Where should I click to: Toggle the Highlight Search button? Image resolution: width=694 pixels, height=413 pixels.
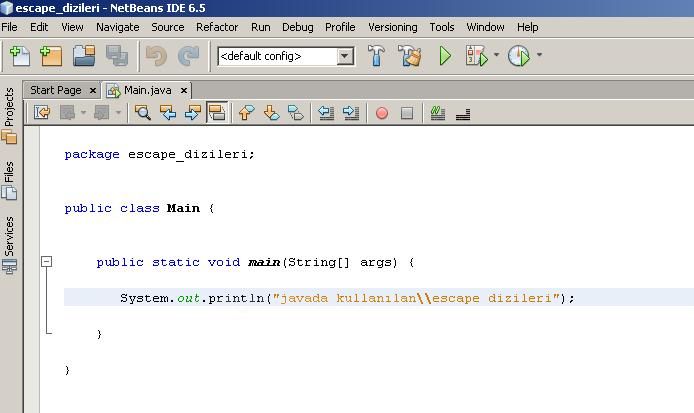[x=217, y=113]
